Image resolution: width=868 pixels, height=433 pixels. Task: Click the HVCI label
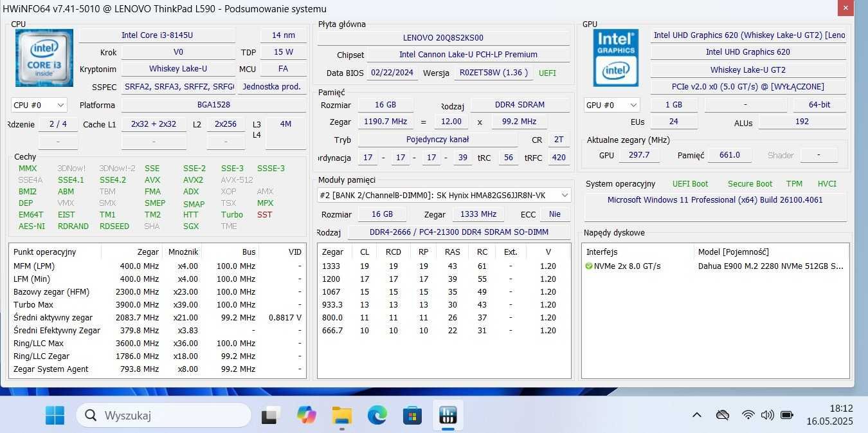tap(827, 184)
